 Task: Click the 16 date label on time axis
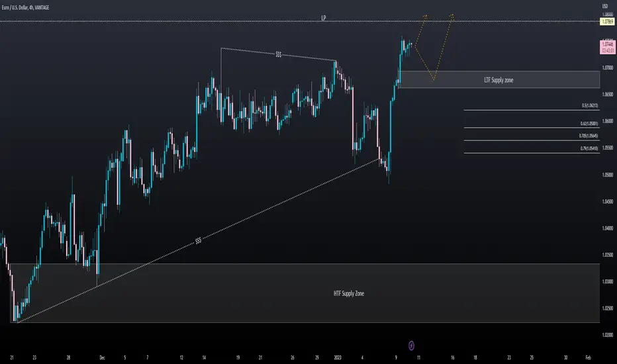coord(453,357)
